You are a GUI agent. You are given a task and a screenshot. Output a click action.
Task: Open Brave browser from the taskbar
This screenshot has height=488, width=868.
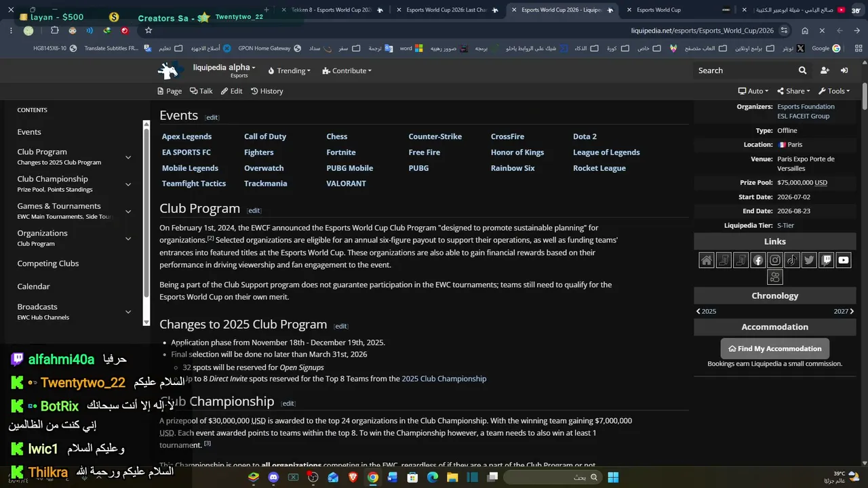pyautogui.click(x=353, y=478)
